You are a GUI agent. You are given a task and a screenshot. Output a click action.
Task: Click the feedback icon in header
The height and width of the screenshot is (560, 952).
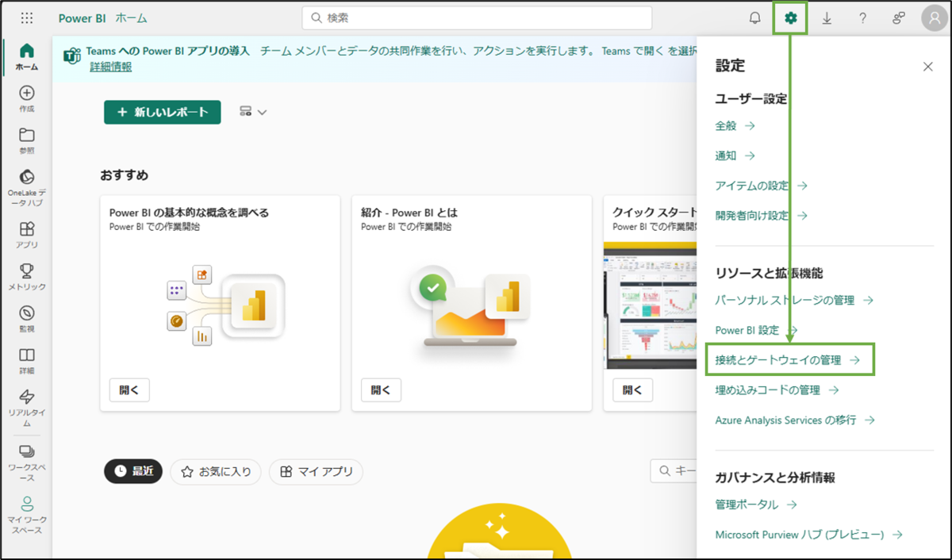(899, 17)
